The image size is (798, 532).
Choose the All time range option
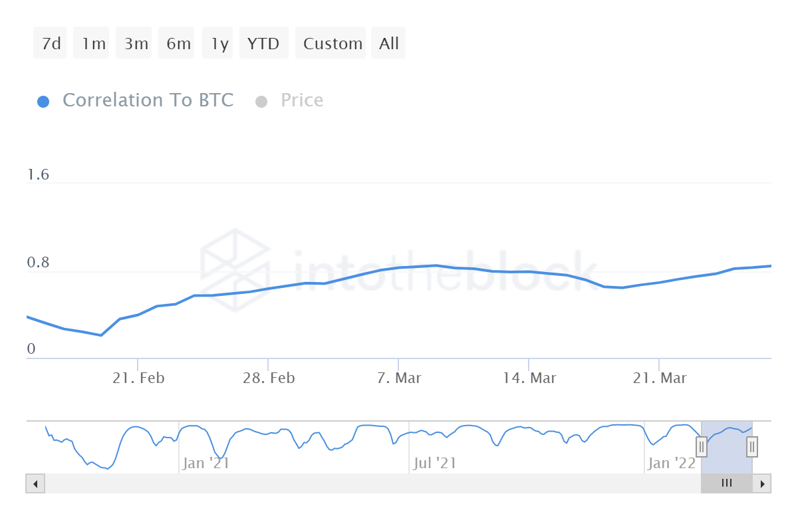pyautogui.click(x=388, y=43)
